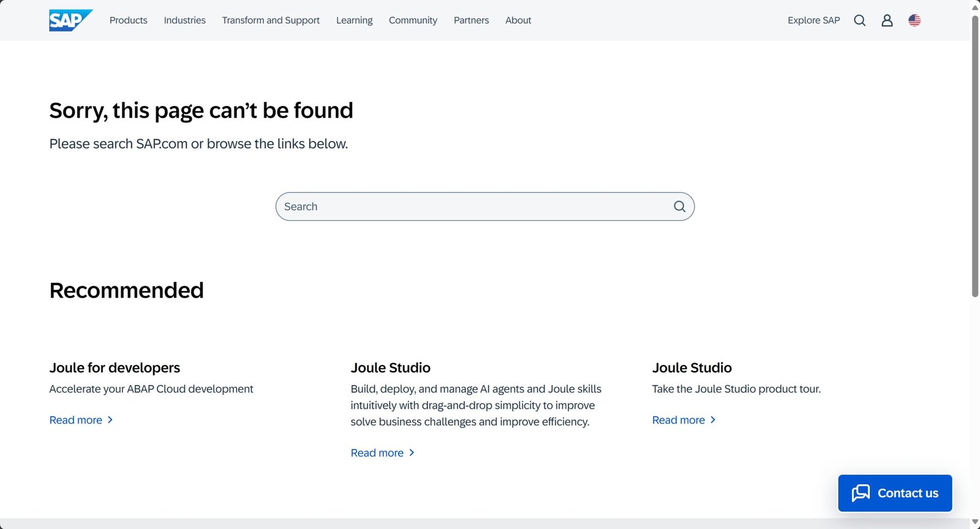Click the SAP logo
980x529 pixels.
[x=71, y=20]
